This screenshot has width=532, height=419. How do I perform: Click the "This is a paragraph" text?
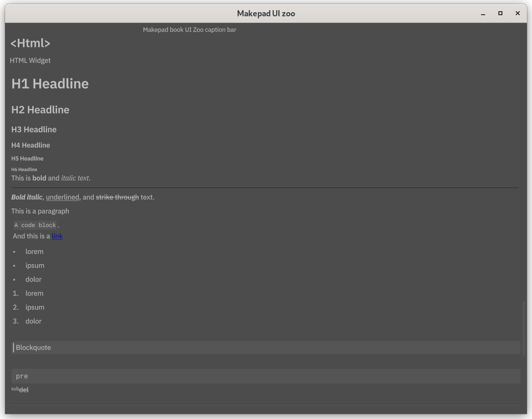tap(40, 211)
